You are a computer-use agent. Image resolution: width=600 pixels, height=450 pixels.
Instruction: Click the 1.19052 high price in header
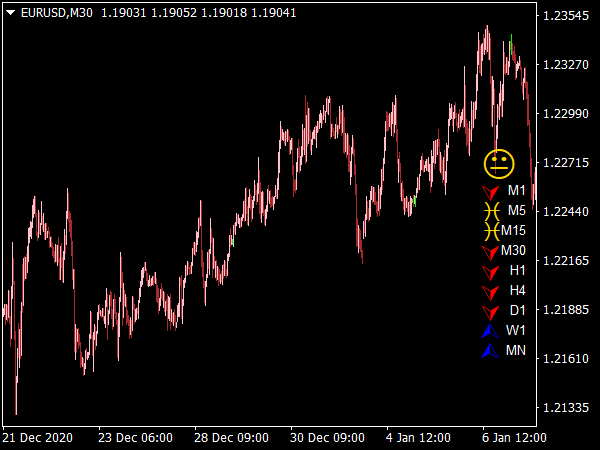click(x=174, y=13)
